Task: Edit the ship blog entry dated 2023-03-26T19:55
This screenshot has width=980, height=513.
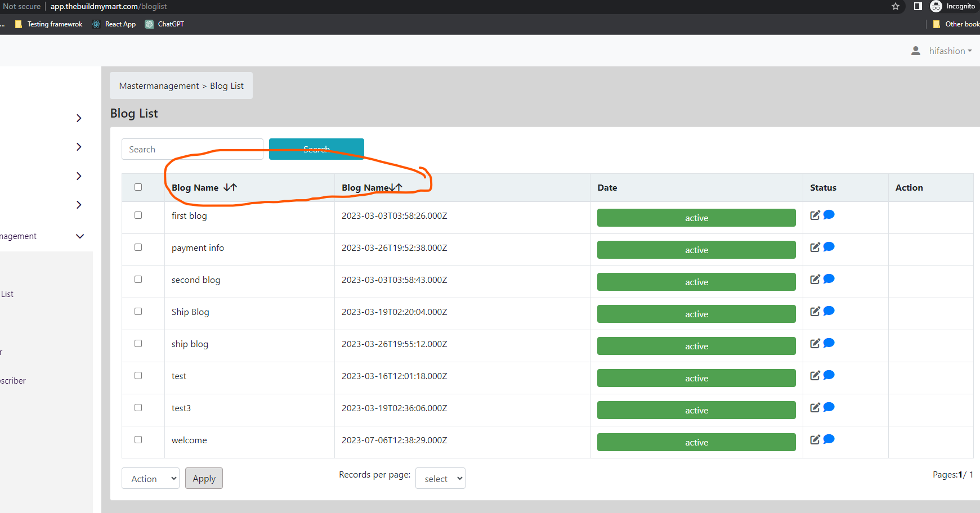Action: coord(815,343)
